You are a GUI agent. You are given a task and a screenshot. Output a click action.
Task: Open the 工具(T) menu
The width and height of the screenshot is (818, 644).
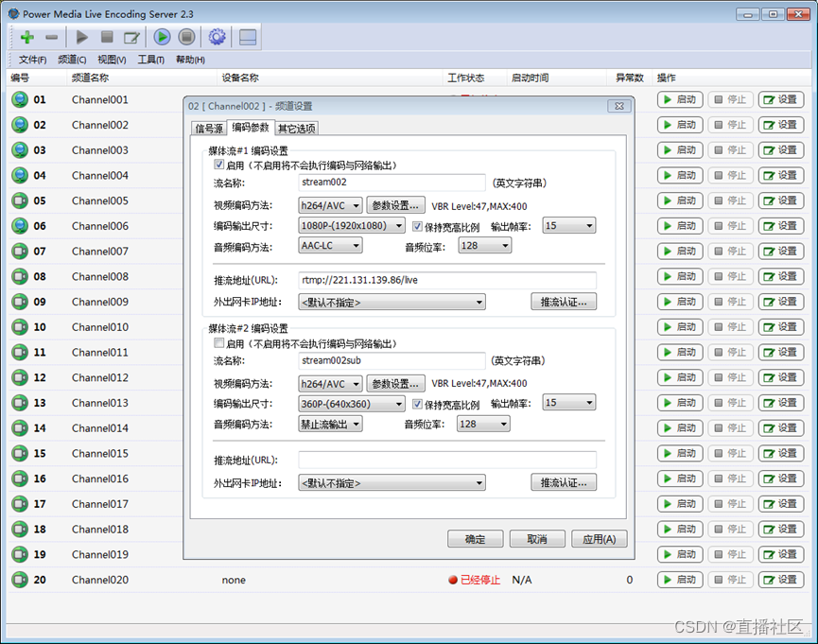pos(150,60)
